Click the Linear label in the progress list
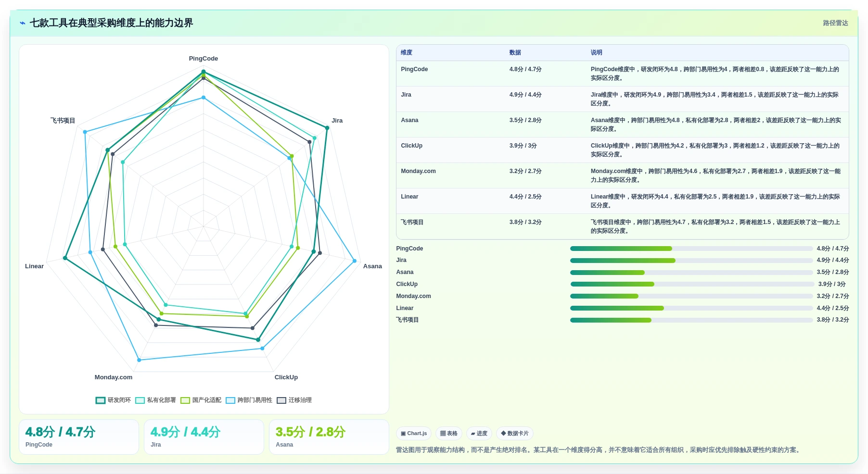The width and height of the screenshot is (868, 474). pos(405,308)
